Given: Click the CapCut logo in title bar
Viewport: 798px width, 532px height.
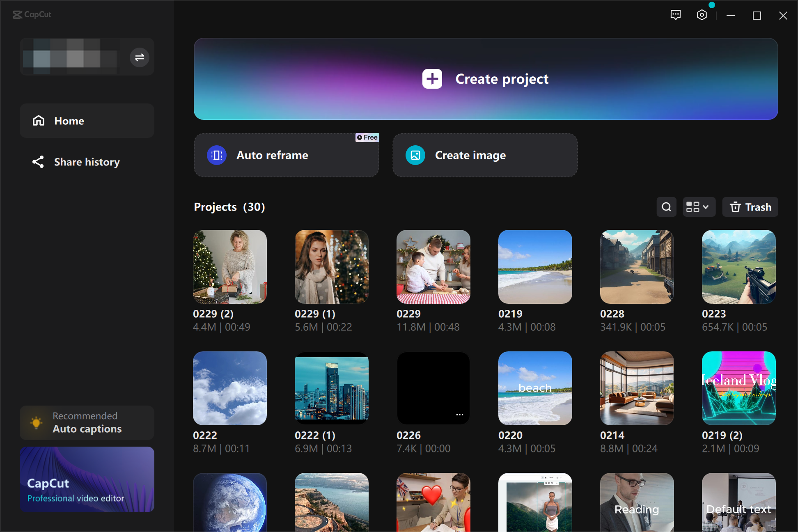Looking at the screenshot, I should (32, 15).
